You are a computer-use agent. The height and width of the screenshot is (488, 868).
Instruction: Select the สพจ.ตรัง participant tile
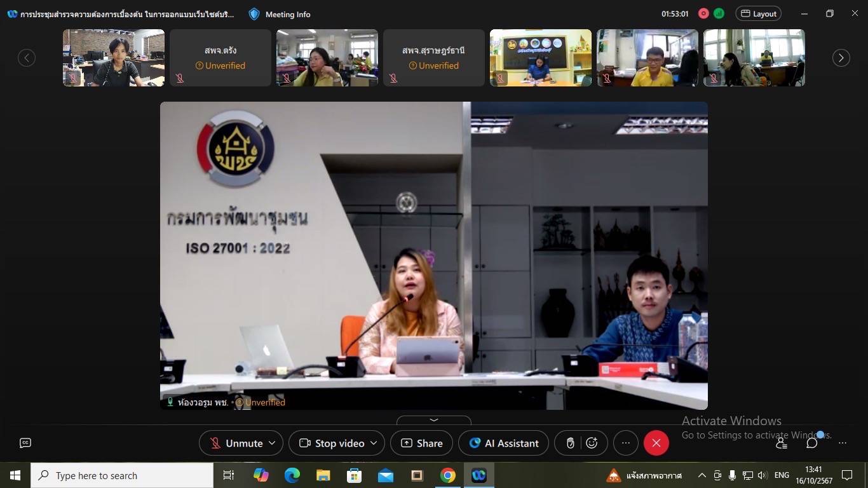[220, 58]
